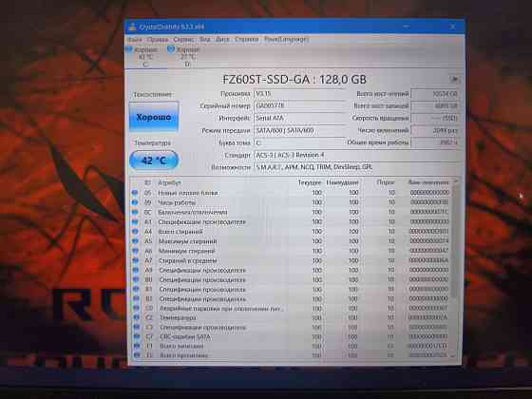Select the Всего стираний attribute row text
Screen dimensions: 532x399
(x=180, y=232)
